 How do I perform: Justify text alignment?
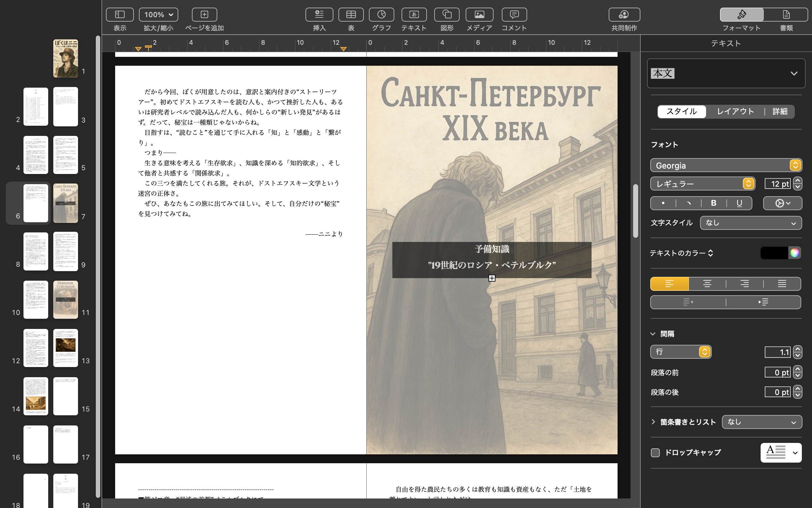click(x=782, y=284)
